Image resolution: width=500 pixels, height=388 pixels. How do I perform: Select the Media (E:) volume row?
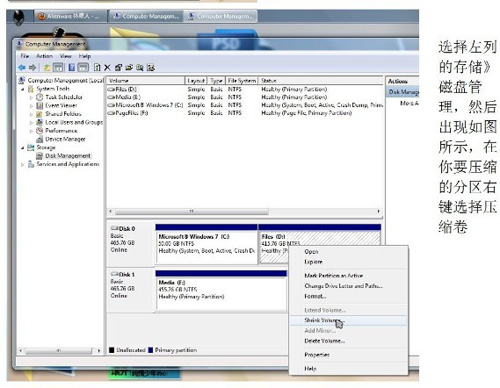245,97
